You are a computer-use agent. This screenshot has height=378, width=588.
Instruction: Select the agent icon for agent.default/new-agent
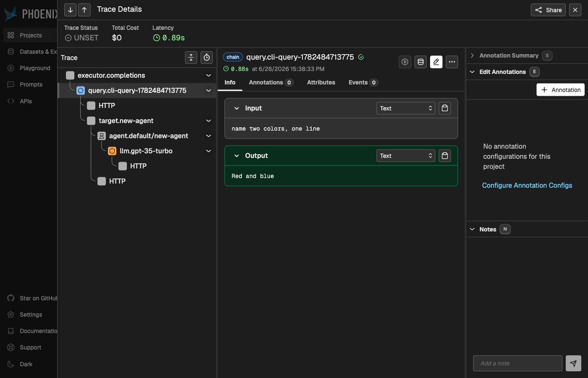point(102,136)
